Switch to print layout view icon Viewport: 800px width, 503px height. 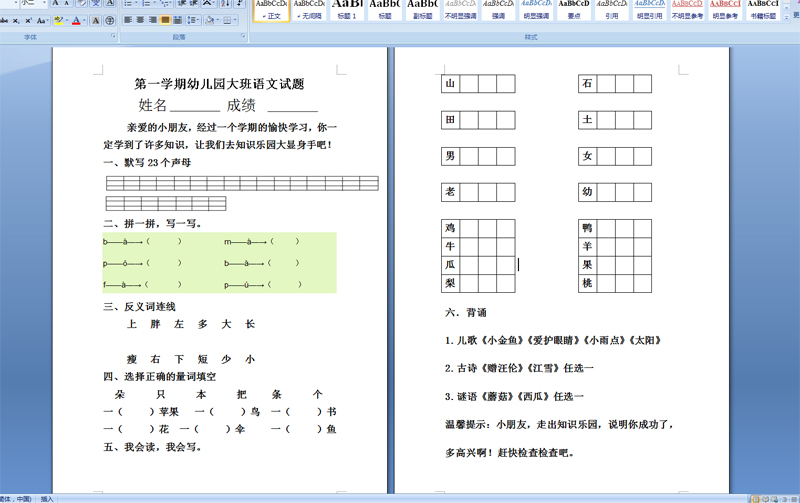click(x=756, y=499)
